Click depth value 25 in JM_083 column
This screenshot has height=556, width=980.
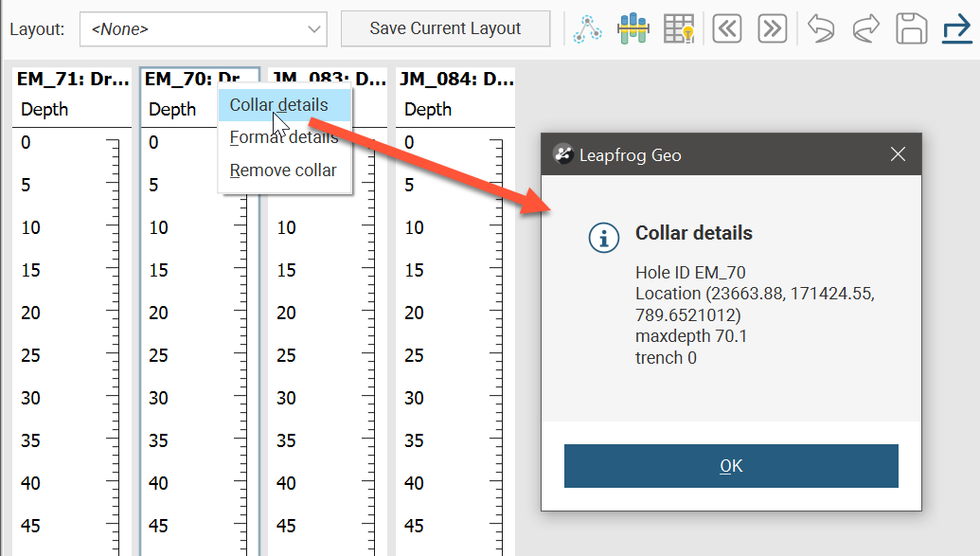[x=286, y=356]
